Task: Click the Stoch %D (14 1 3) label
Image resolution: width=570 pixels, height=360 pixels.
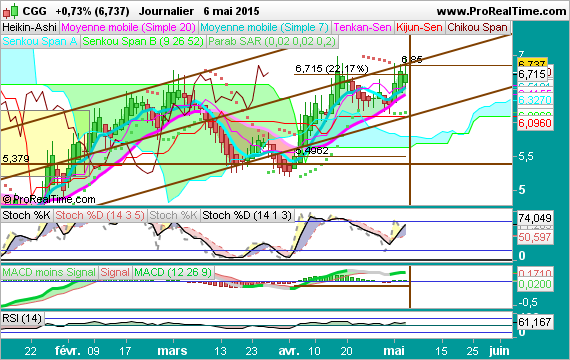Action: click(247, 215)
